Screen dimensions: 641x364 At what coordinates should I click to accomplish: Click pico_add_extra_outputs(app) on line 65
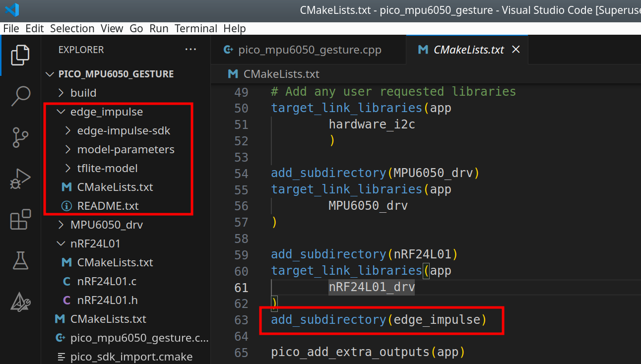368,352
